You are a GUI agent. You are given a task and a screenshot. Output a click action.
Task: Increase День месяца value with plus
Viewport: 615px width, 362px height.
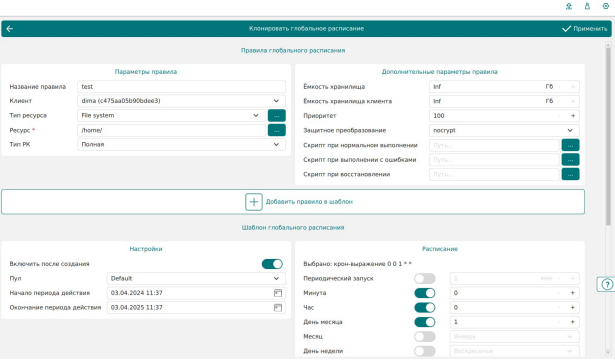click(x=573, y=322)
